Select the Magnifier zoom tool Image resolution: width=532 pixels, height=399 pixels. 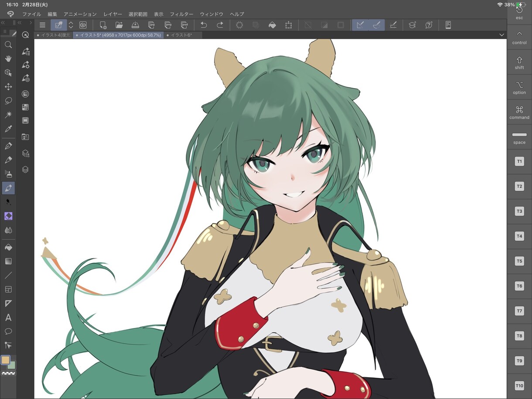(8, 44)
